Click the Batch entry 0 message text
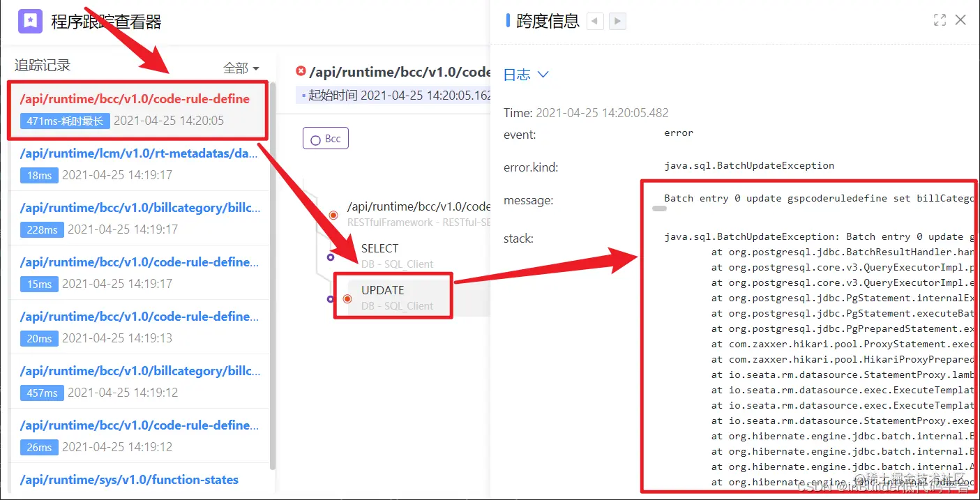The width and height of the screenshot is (980, 500). [818, 199]
